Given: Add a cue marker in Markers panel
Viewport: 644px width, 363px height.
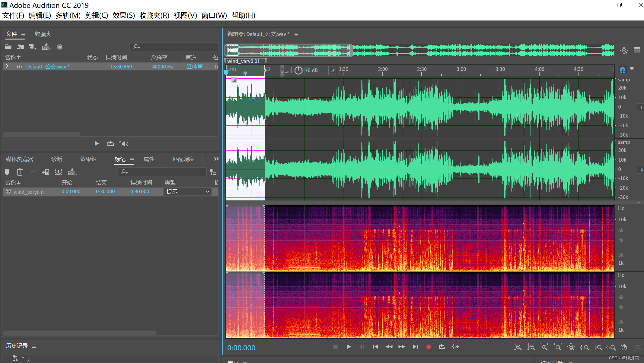Looking at the screenshot, I should coord(7,172).
